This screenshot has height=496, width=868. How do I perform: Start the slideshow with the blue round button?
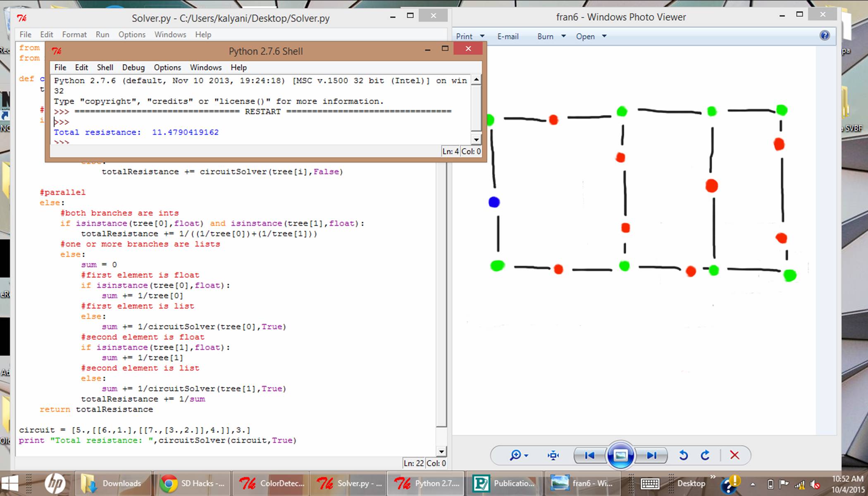620,455
